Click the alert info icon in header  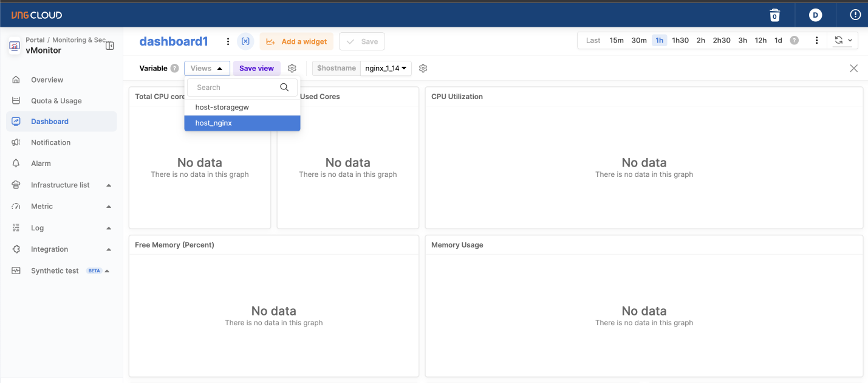coord(855,15)
